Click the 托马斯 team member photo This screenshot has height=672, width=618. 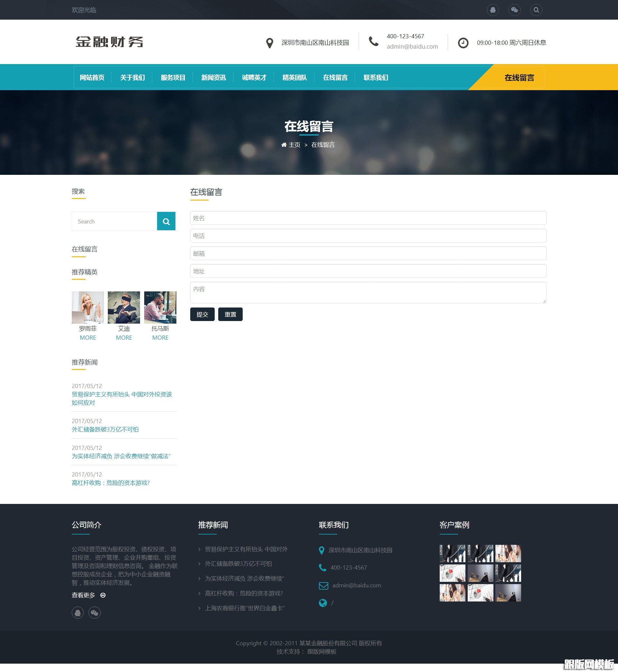160,307
